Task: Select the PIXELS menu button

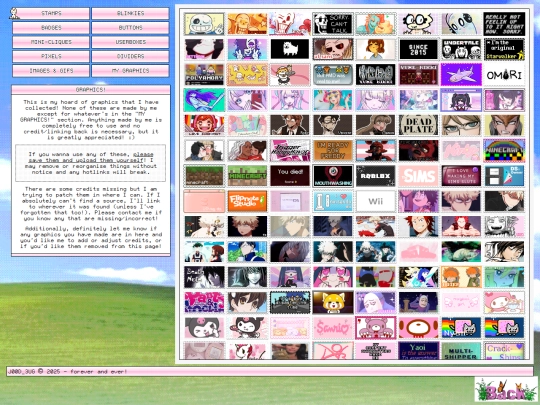Action: click(51, 56)
